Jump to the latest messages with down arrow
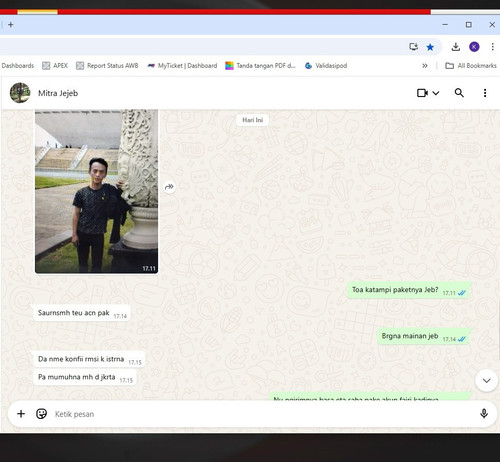Image resolution: width=500 pixels, height=462 pixels. [487, 381]
